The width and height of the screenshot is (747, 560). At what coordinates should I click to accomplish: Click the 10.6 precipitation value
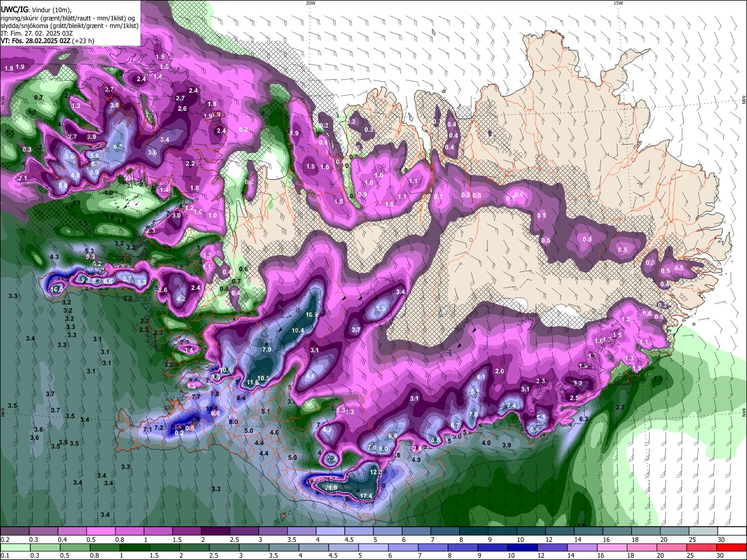pos(226,370)
